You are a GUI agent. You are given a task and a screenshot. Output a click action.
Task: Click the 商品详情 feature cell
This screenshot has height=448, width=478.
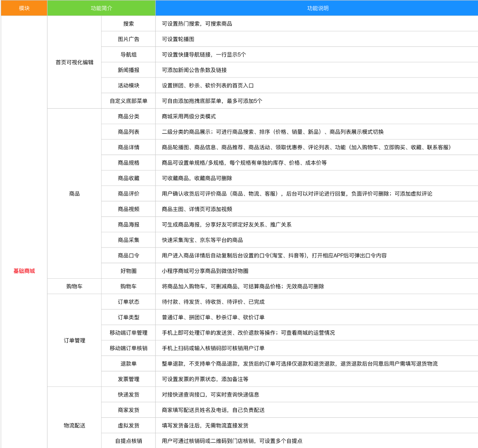click(x=129, y=147)
